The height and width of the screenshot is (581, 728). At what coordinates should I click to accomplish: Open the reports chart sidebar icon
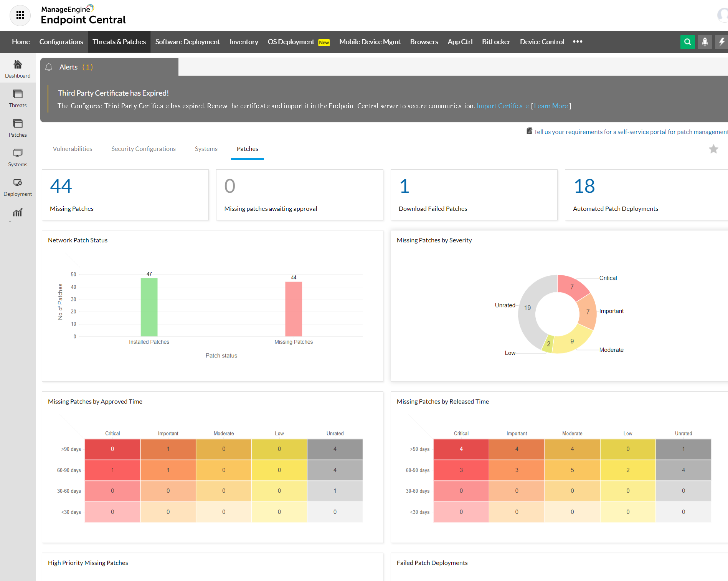(x=18, y=212)
